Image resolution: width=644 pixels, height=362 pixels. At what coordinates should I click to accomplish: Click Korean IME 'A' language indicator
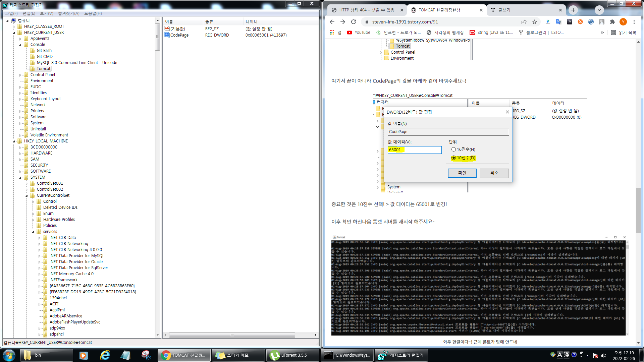click(x=559, y=355)
